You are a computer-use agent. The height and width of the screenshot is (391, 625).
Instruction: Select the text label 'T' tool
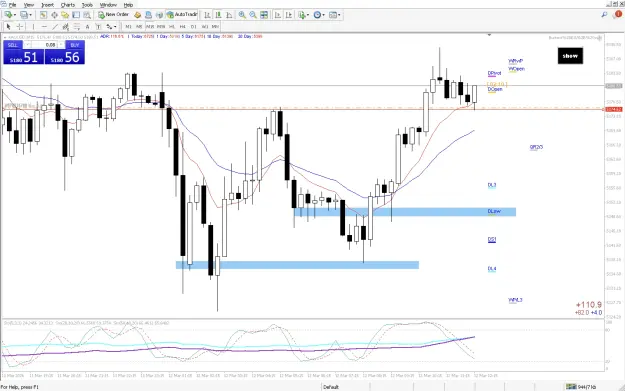point(98,27)
